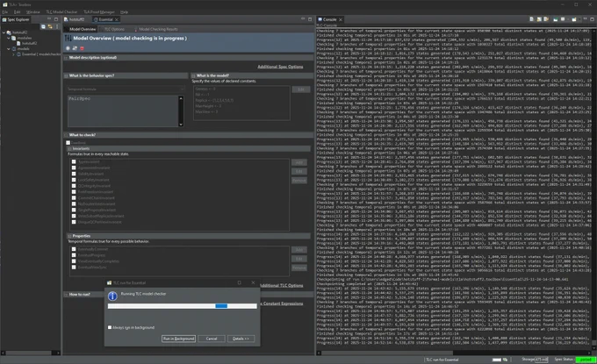Screen dimensions: 597x364
Task: Toggle the EventualProgress property checkbox
Action: pos(74,255)
